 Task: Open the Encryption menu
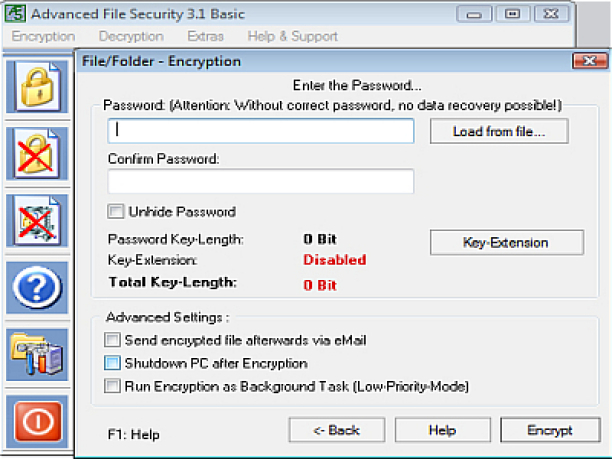pos(43,36)
